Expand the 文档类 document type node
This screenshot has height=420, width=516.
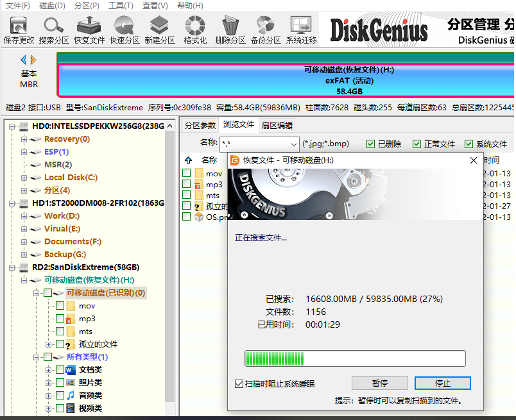tap(49, 370)
